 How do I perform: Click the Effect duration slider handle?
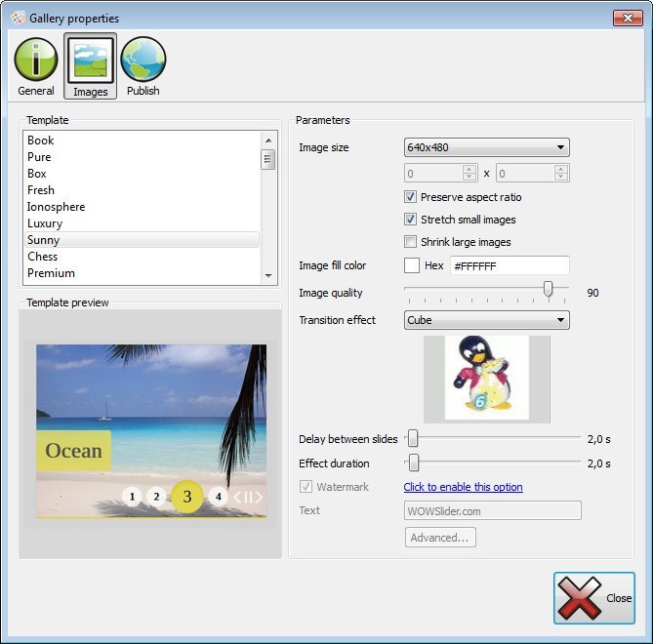click(x=414, y=463)
